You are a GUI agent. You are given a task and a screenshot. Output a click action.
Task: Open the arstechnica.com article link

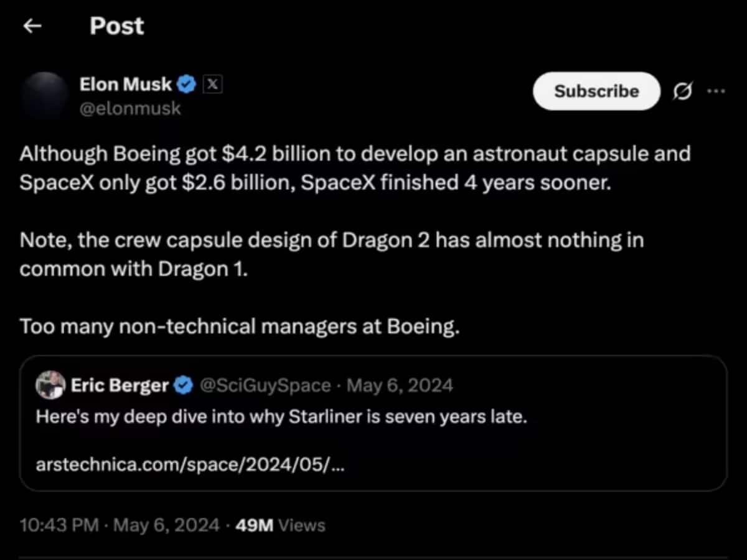[189, 465]
